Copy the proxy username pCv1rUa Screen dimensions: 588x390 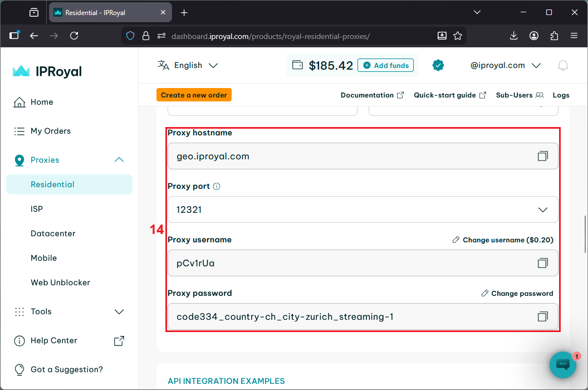click(543, 263)
